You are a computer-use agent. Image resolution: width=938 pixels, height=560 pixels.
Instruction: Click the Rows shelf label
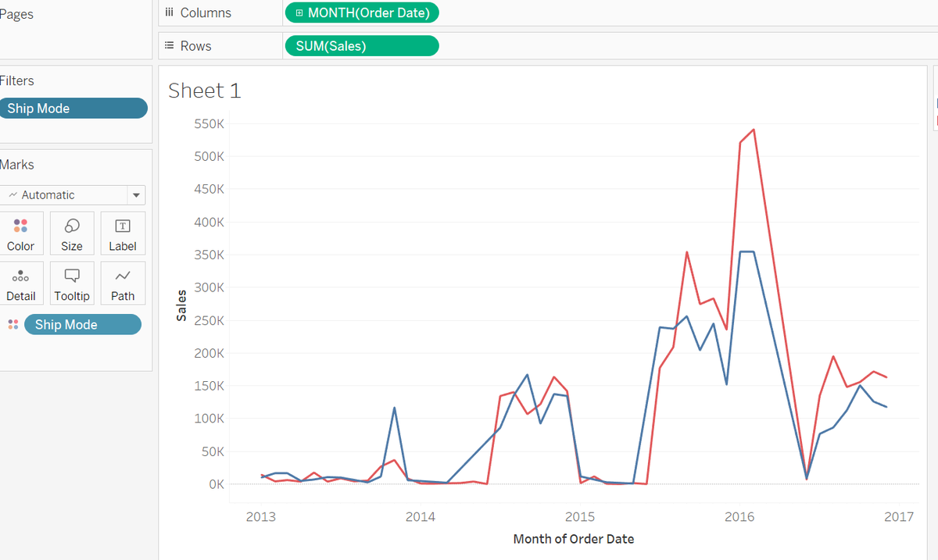pyautogui.click(x=196, y=46)
